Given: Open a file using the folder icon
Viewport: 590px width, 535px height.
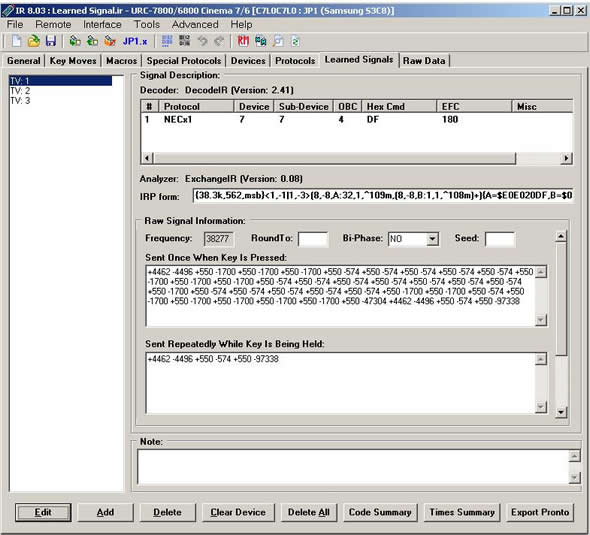Looking at the screenshot, I should pos(33,41).
